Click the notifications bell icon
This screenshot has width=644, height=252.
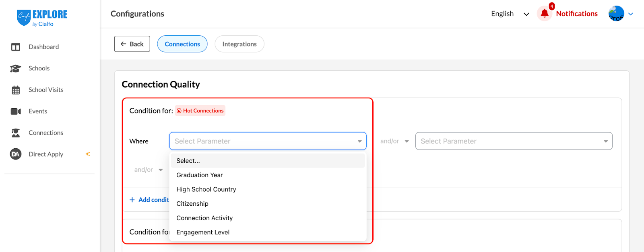[x=545, y=14]
